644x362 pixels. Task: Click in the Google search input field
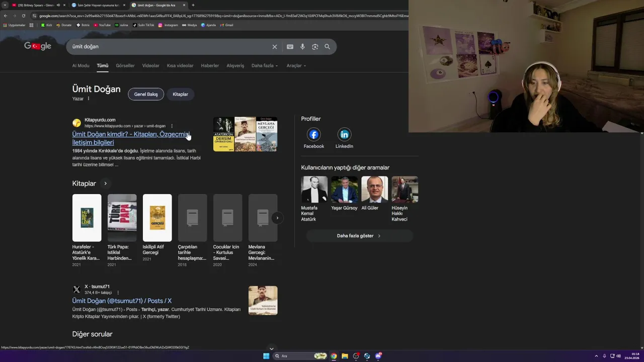coord(169,47)
